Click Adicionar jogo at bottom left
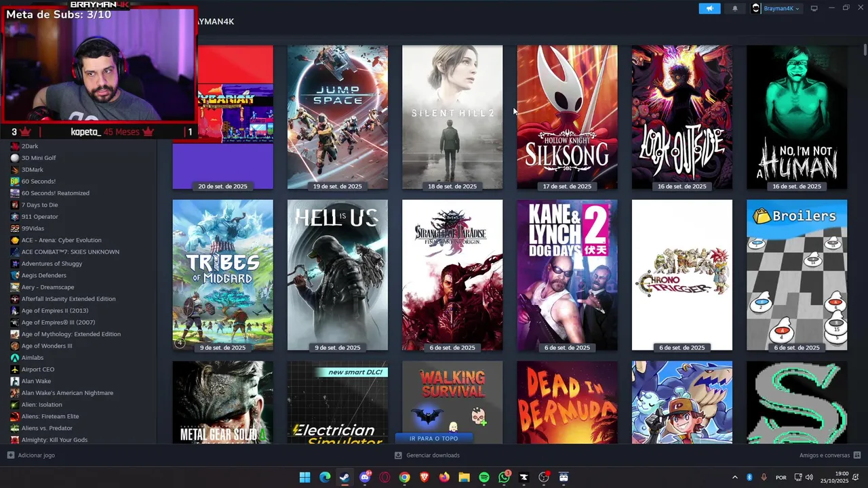Viewport: 868px width, 488px height. coord(31,455)
